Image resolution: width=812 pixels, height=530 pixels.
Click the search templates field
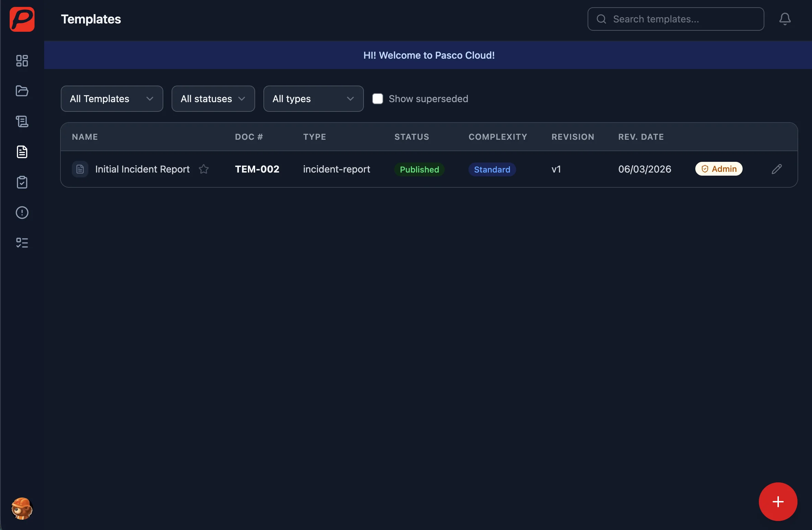(x=675, y=19)
